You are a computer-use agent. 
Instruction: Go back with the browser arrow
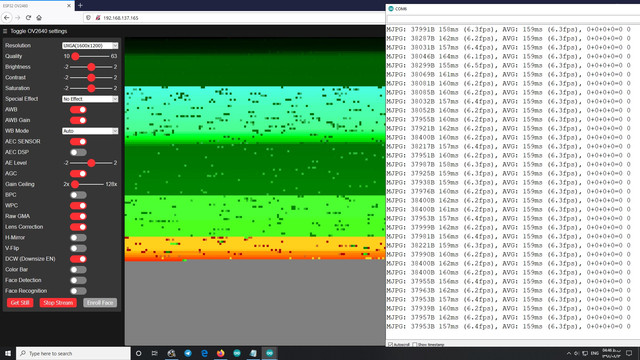pos(7,18)
